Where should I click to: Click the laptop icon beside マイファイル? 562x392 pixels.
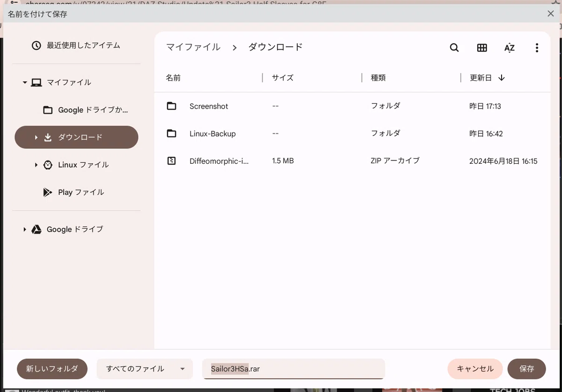coord(36,82)
